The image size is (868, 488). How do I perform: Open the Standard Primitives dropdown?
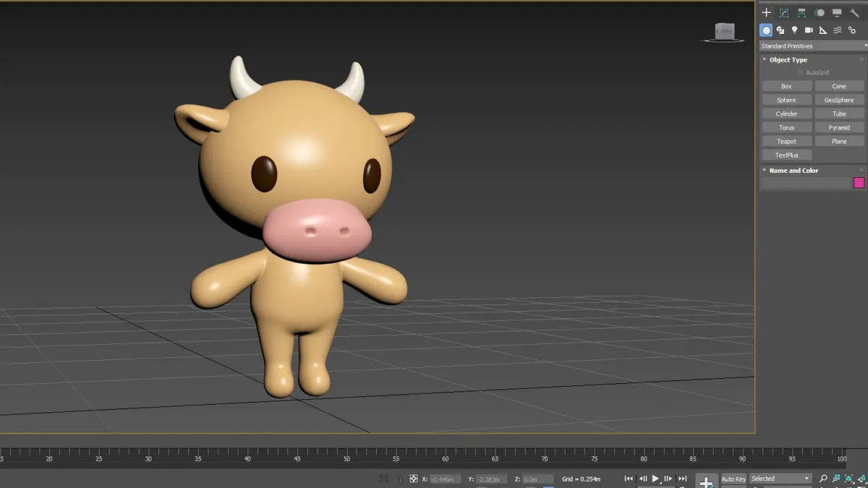813,46
